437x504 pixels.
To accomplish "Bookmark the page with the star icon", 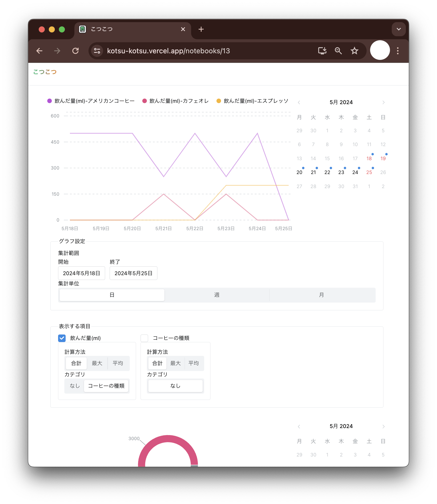I will coord(355,51).
